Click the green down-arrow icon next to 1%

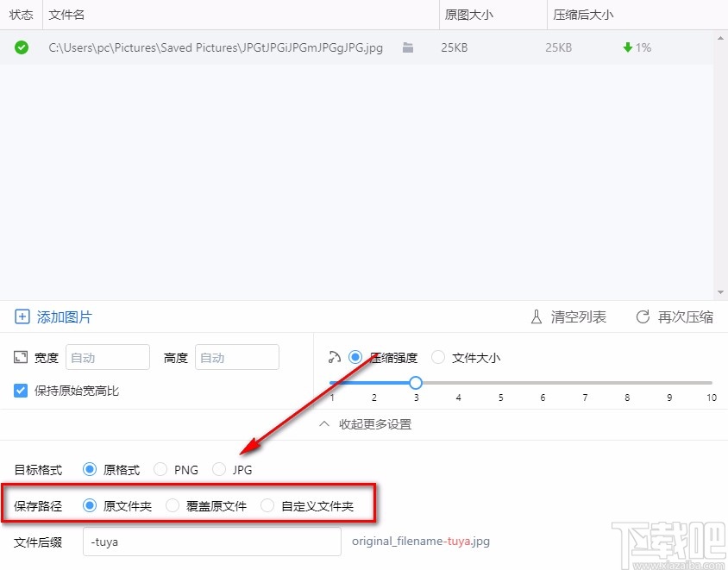click(626, 48)
